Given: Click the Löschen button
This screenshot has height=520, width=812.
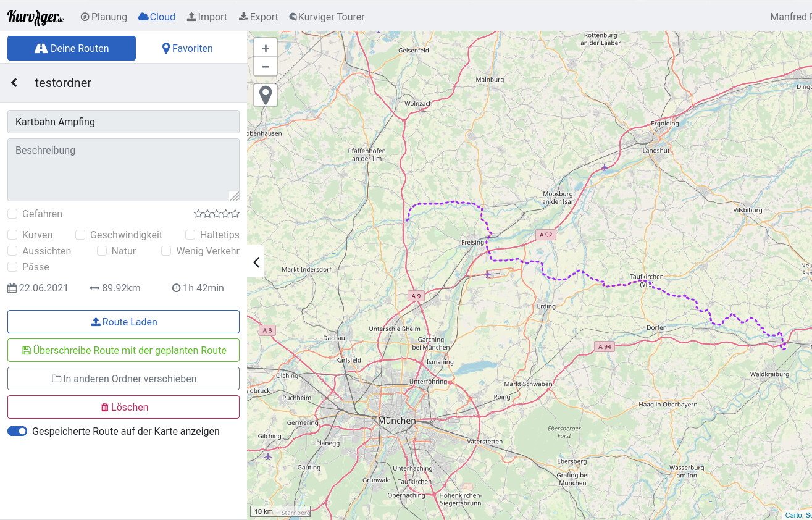Looking at the screenshot, I should [123, 407].
